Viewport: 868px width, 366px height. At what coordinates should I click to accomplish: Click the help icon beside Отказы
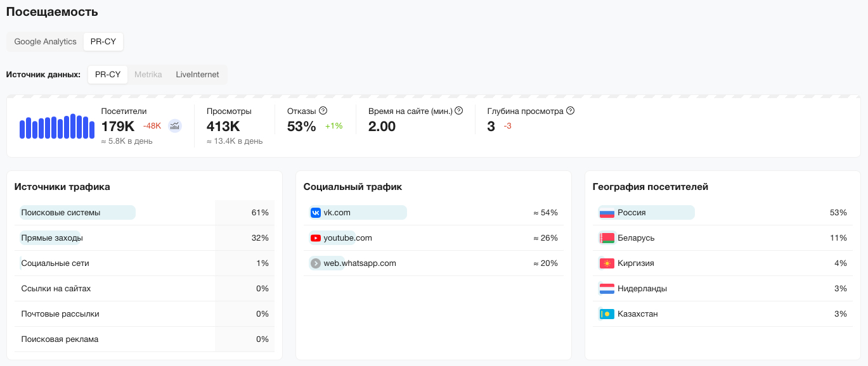coord(323,110)
